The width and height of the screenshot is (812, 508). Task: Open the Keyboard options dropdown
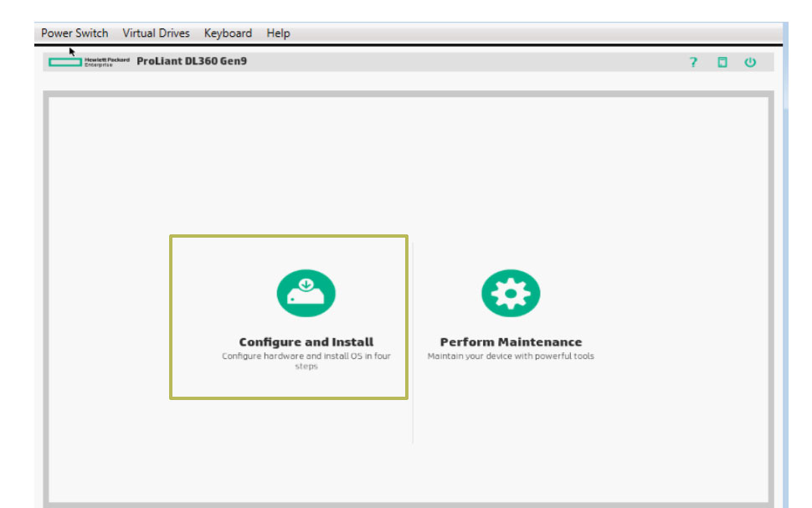[x=227, y=33]
